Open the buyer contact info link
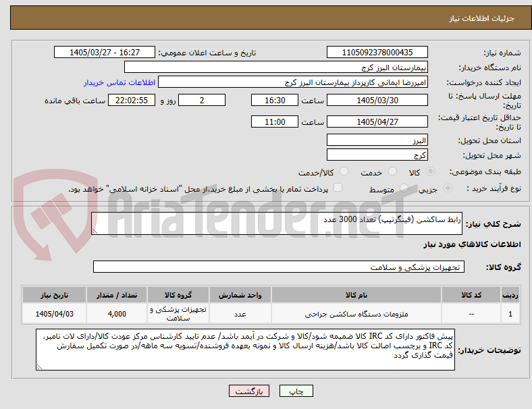Screen dimensions: 532x409 tap(119, 82)
